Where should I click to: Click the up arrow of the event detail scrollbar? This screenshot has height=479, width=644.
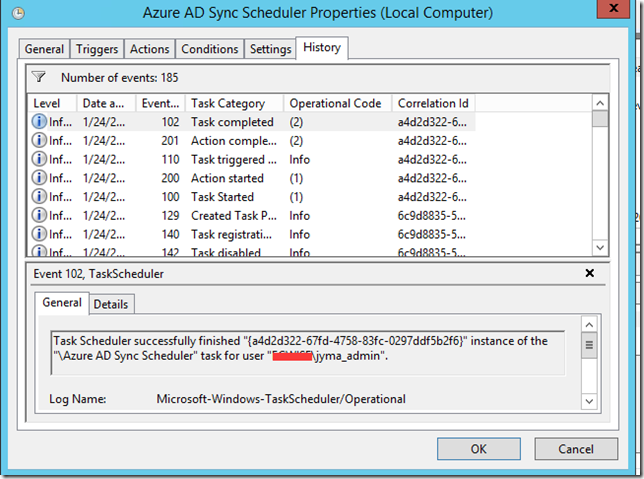tap(589, 325)
